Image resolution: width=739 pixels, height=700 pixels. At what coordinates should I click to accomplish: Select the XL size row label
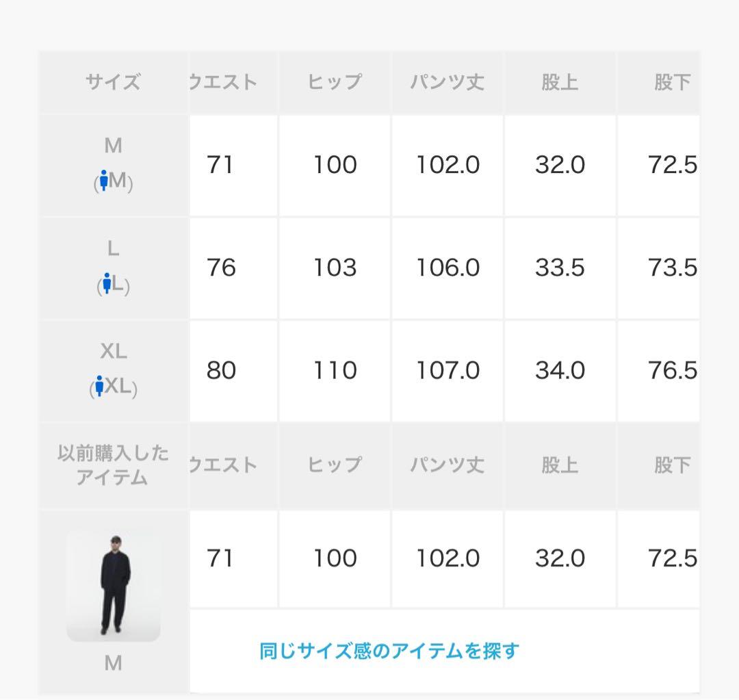click(113, 352)
